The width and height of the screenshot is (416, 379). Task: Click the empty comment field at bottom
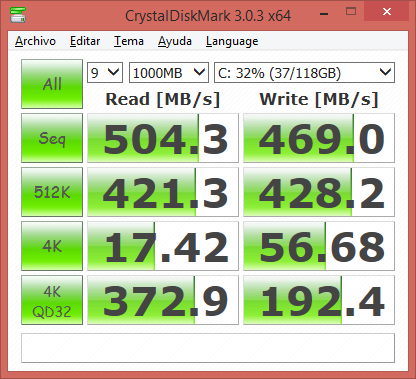click(x=208, y=348)
